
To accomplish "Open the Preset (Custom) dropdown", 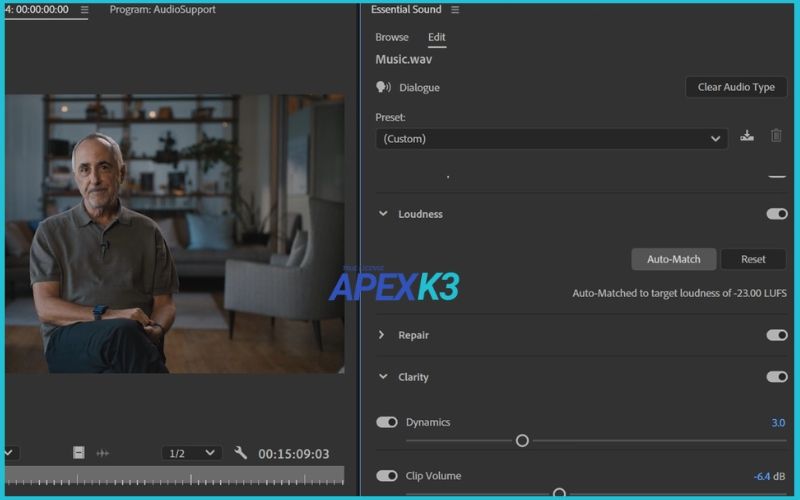I will tap(552, 139).
